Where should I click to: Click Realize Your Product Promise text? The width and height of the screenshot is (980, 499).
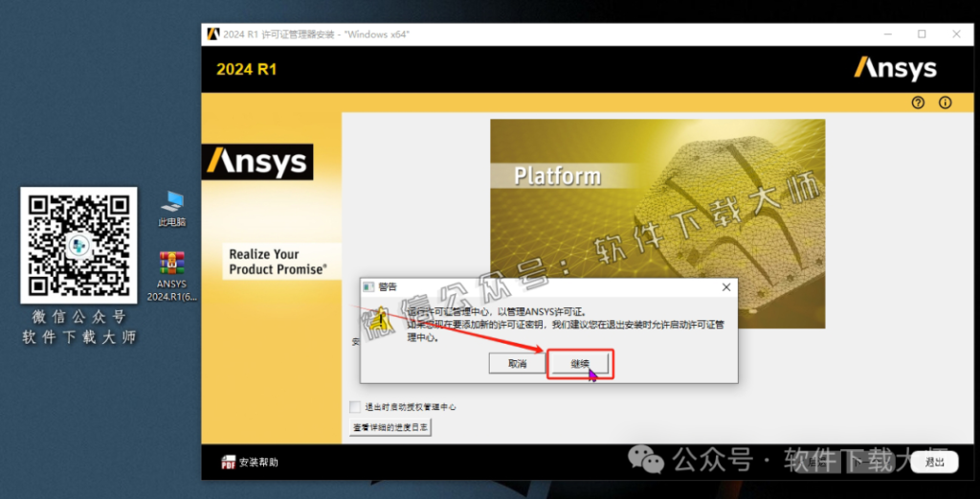[x=278, y=261]
